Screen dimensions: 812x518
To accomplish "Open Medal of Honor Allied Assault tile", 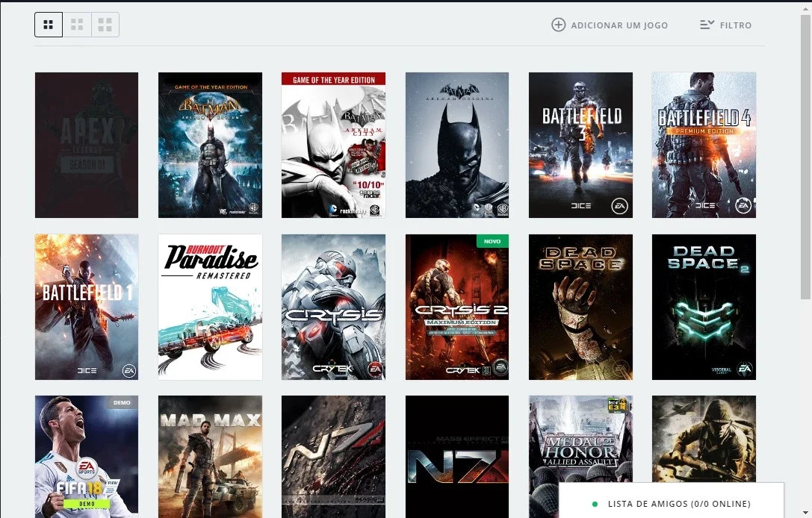I will [580, 439].
